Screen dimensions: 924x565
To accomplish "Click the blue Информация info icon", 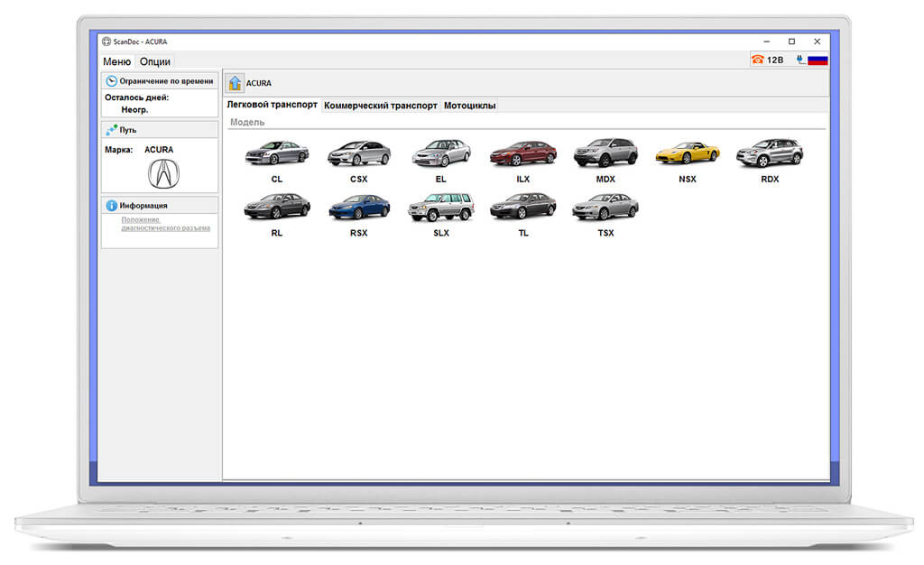I will (111, 206).
